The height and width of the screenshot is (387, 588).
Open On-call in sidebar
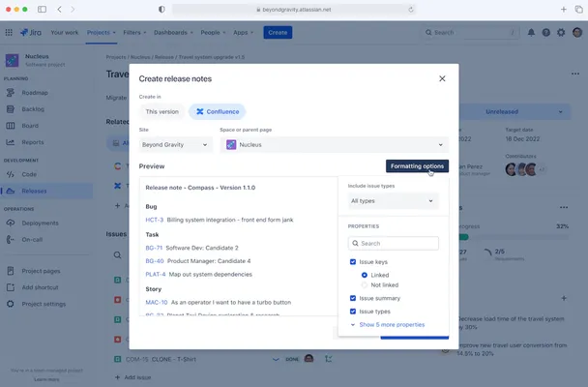(32, 240)
